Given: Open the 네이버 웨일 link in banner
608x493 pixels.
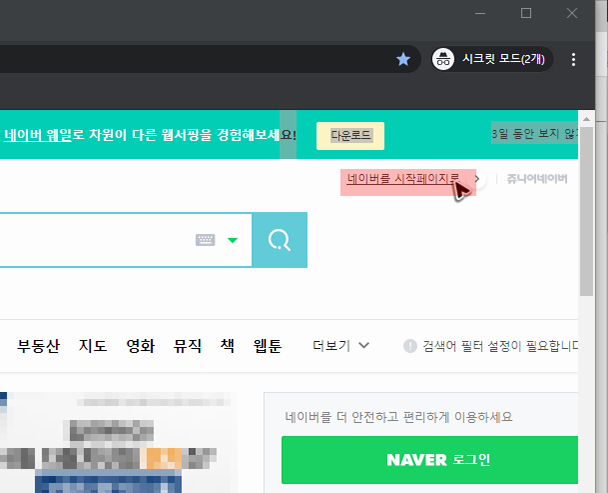Looking at the screenshot, I should pyautogui.click(x=38, y=135).
